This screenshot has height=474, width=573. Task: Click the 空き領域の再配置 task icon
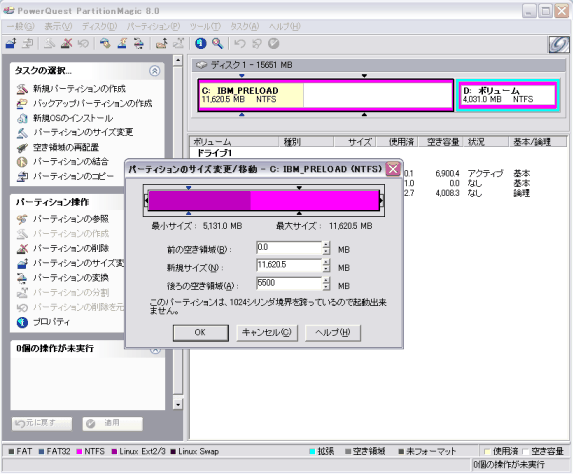[22, 147]
